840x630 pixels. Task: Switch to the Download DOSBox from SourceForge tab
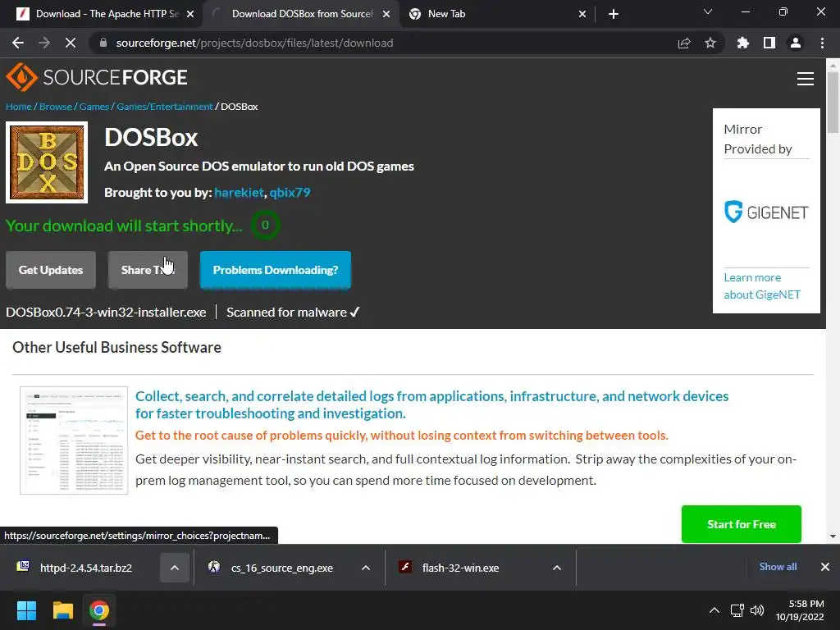[x=300, y=14]
